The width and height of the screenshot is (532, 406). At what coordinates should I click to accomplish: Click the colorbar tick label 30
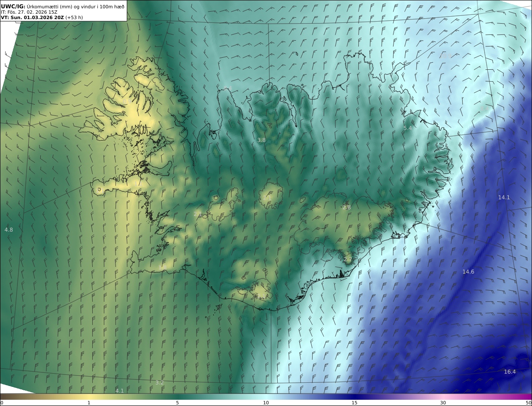(443, 403)
